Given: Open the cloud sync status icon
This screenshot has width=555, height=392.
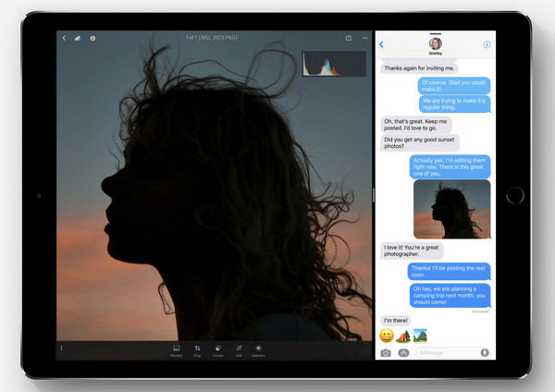Looking at the screenshot, I should pyautogui.click(x=78, y=38).
